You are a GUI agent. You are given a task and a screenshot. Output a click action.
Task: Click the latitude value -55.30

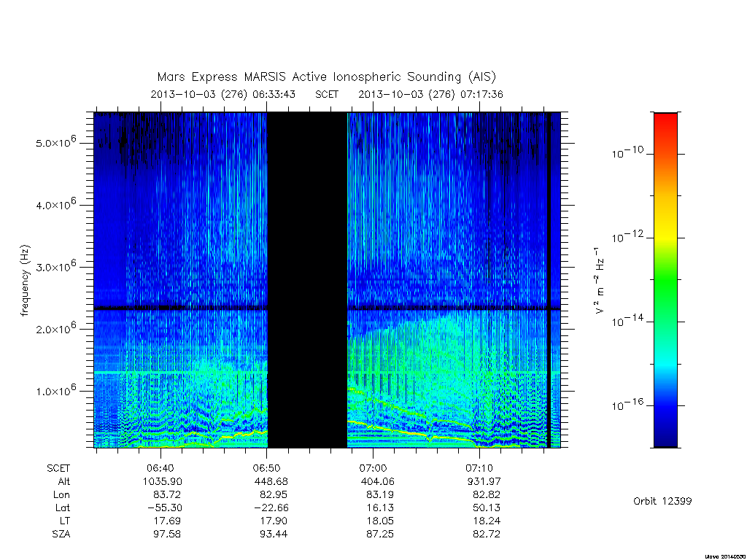coord(165,507)
